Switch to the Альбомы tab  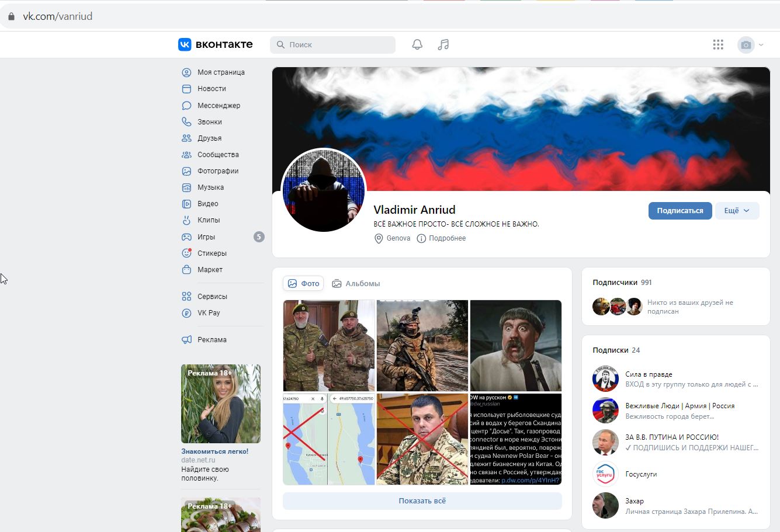click(356, 283)
